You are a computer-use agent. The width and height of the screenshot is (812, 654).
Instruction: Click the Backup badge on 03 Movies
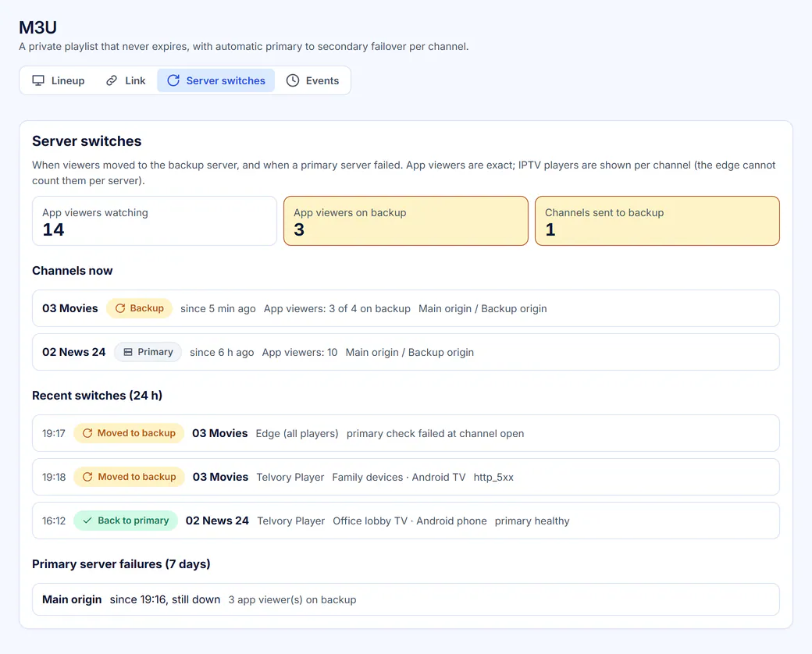click(x=139, y=308)
